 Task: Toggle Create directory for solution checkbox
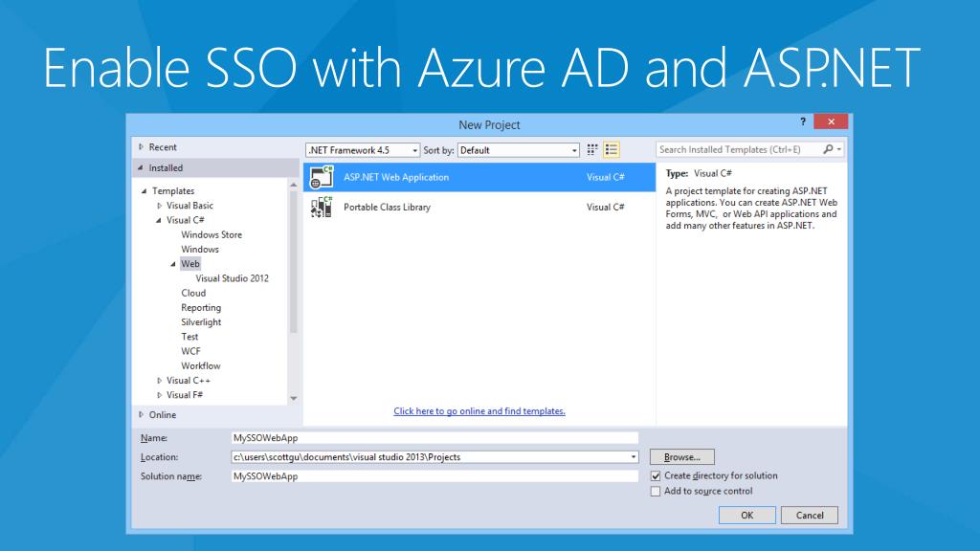coord(656,476)
